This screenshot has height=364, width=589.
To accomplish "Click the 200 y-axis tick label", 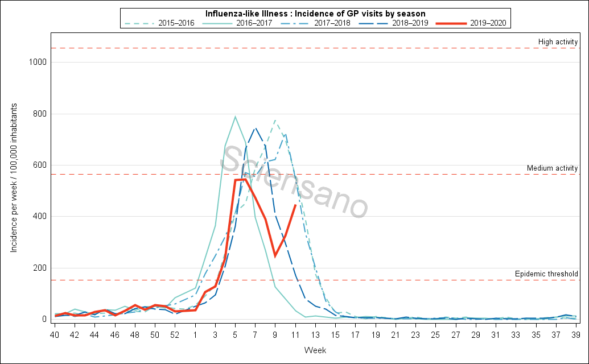I will click(39, 268).
